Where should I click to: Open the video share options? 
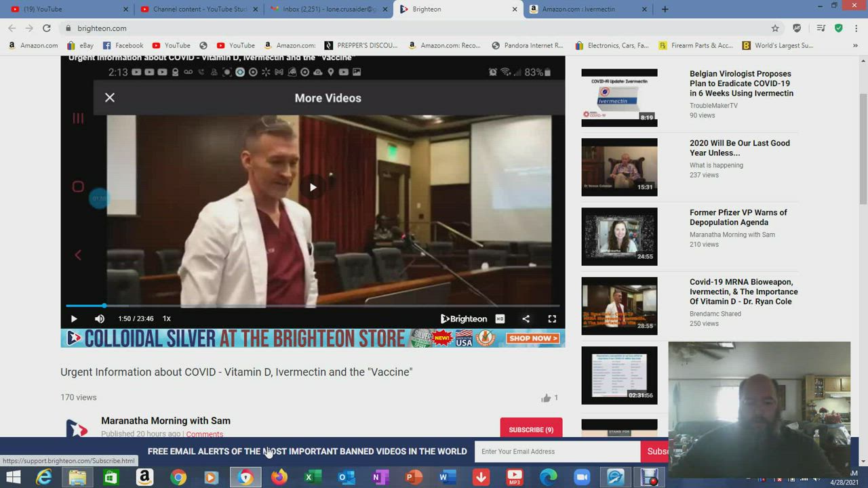tap(526, 319)
